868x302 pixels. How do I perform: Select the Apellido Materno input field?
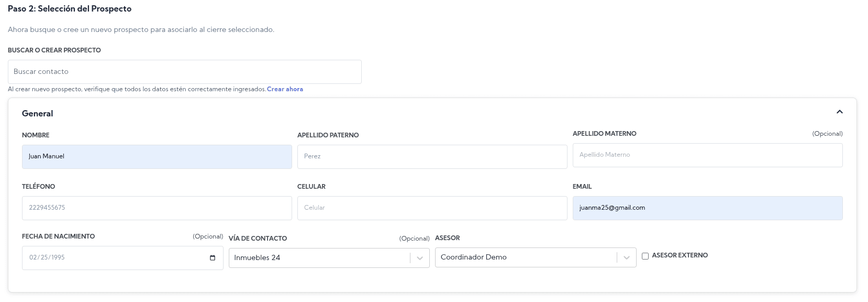pyautogui.click(x=707, y=155)
